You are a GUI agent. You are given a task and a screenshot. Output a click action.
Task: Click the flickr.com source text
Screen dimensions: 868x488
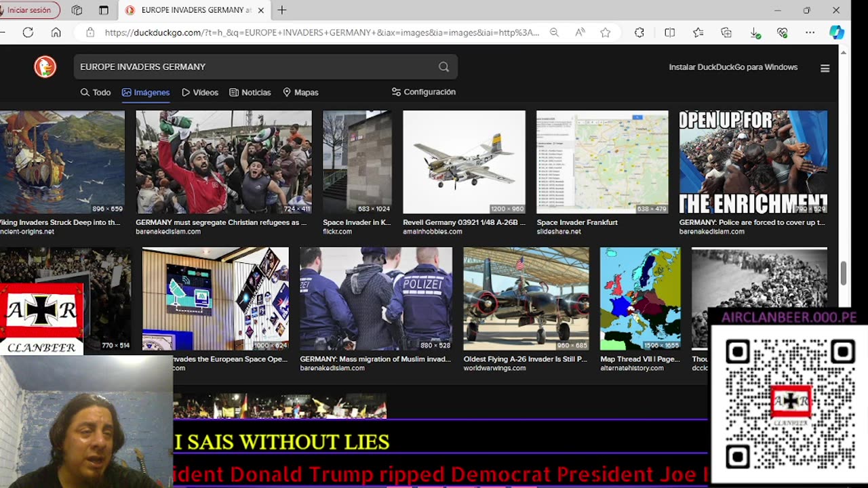[337, 231]
